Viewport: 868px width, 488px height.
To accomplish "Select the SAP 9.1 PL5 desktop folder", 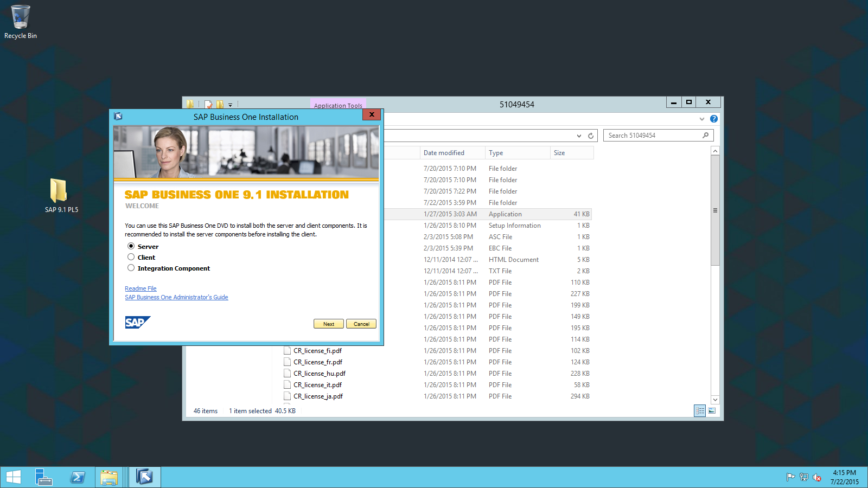I will tap(61, 196).
